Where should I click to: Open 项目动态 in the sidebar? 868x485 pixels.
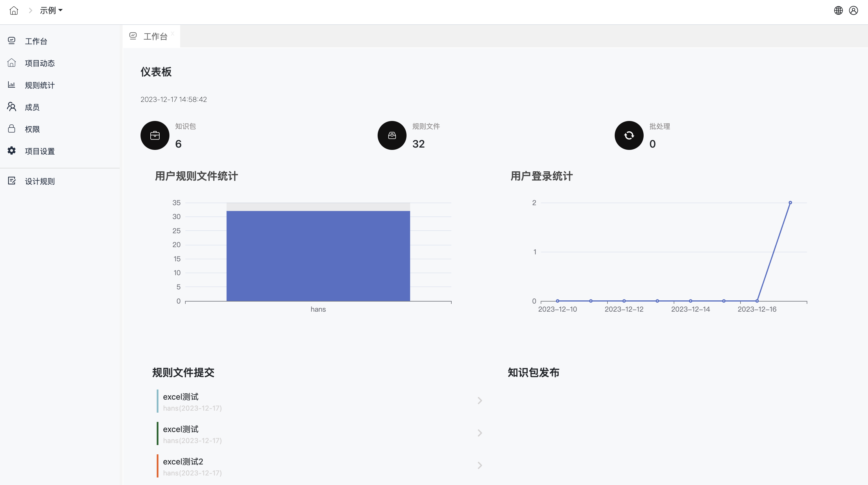[x=40, y=63]
